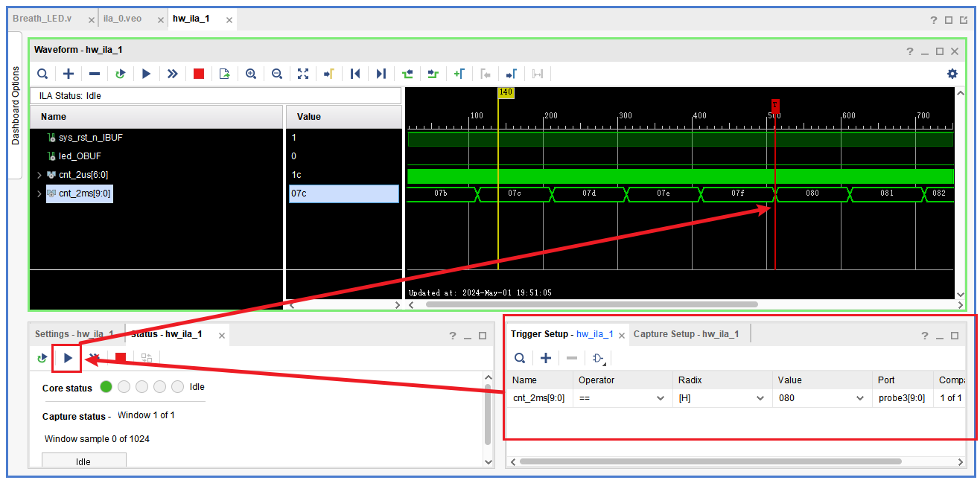Click the Zoom Fit icon in waveform toolbar

point(303,74)
